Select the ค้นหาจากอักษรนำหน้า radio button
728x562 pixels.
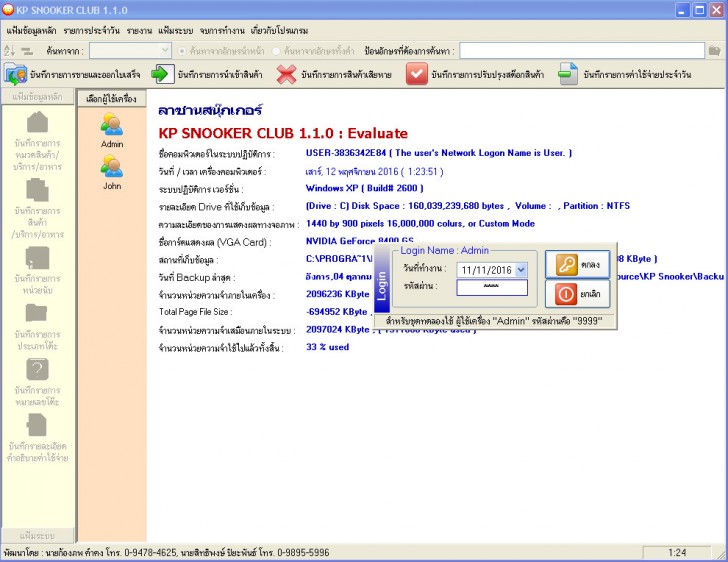coord(182,51)
